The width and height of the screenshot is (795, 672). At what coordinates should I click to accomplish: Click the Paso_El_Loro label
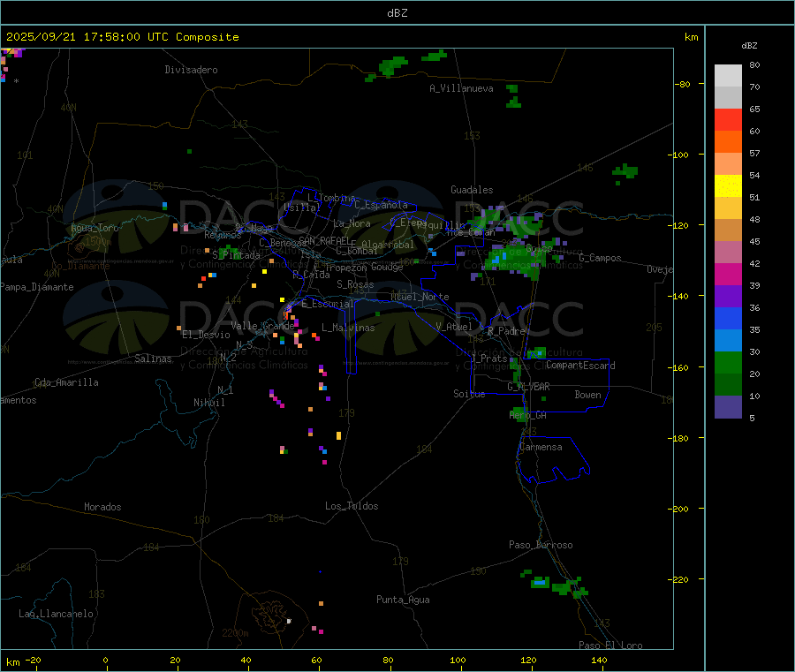click(610, 646)
